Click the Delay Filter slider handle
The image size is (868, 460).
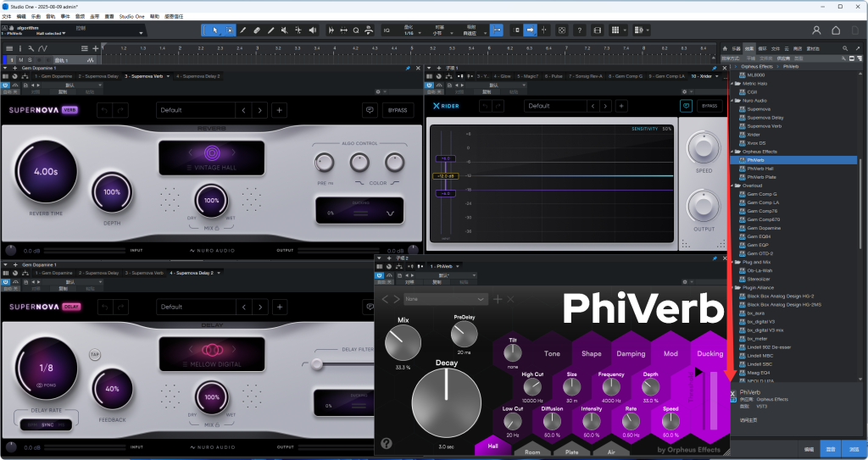pyautogui.click(x=317, y=363)
